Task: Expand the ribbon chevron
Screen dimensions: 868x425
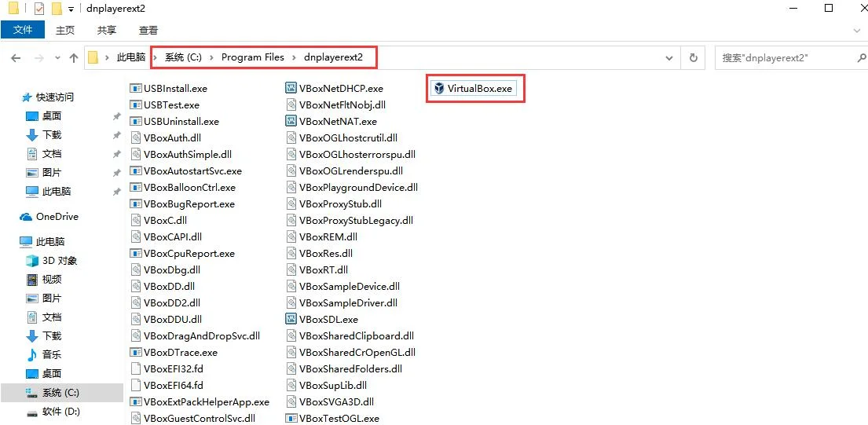Action: (857, 31)
